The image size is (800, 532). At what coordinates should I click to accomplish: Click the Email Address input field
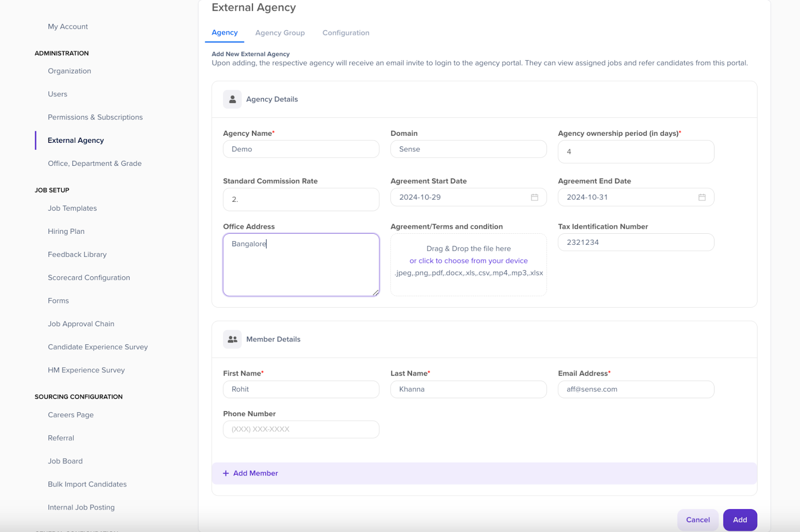pyautogui.click(x=635, y=390)
